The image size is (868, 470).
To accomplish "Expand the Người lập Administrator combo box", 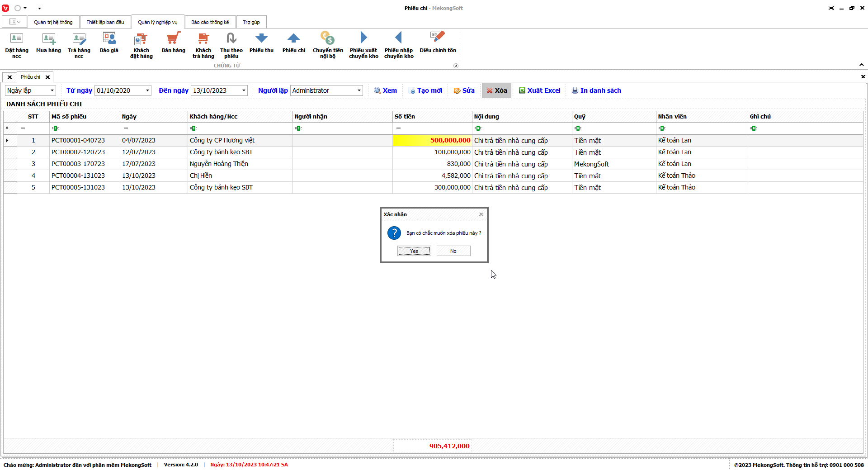I will click(359, 90).
